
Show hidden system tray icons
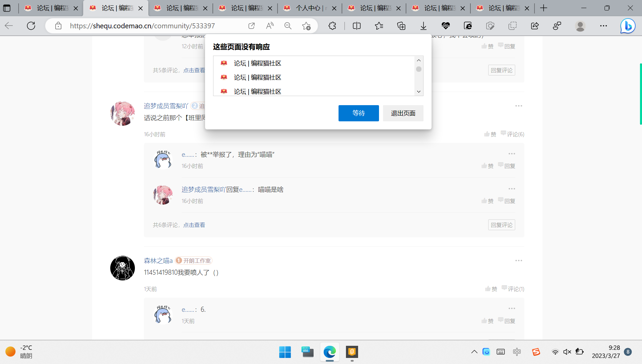click(x=474, y=352)
